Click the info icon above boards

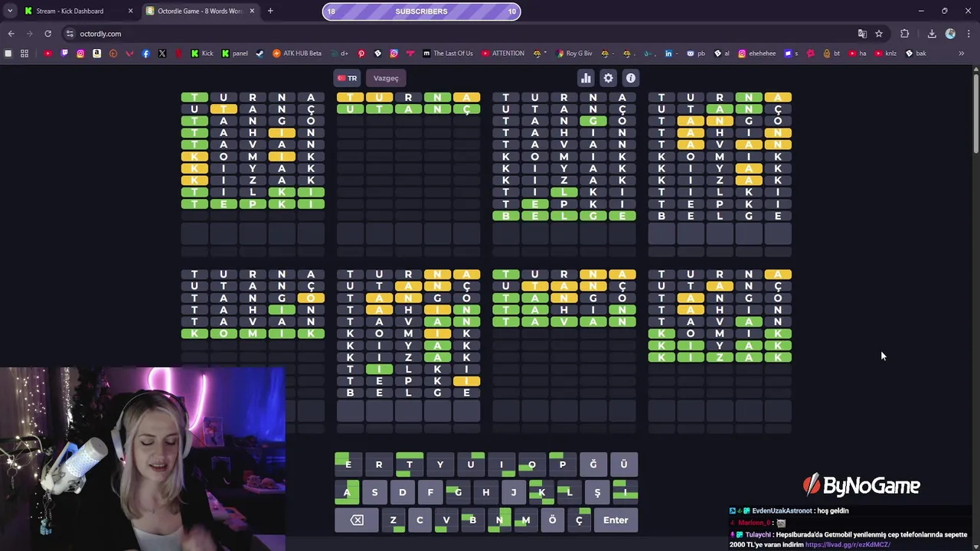[x=631, y=78]
